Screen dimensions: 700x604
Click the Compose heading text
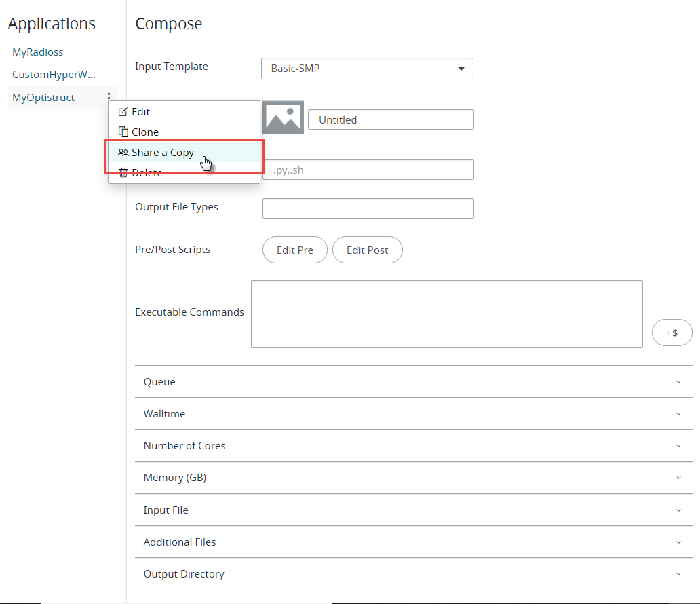[x=169, y=24]
